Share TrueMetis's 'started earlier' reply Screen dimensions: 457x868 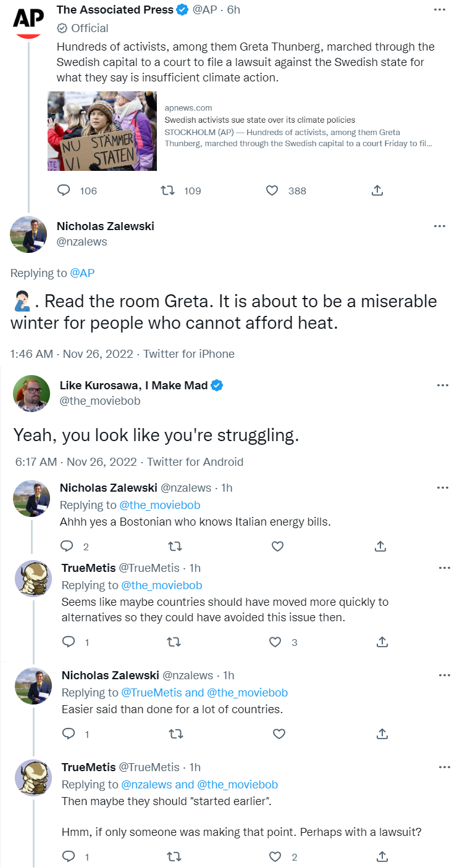[382, 856]
